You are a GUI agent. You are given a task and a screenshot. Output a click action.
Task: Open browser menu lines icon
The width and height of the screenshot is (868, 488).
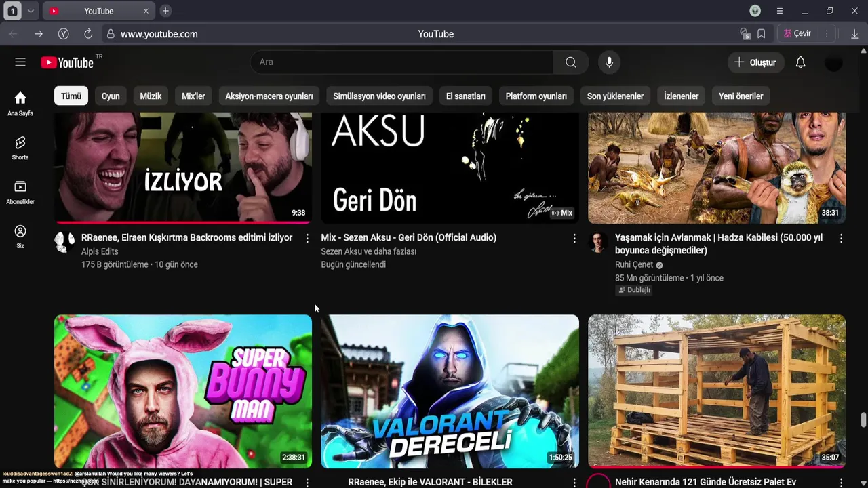[780, 11]
